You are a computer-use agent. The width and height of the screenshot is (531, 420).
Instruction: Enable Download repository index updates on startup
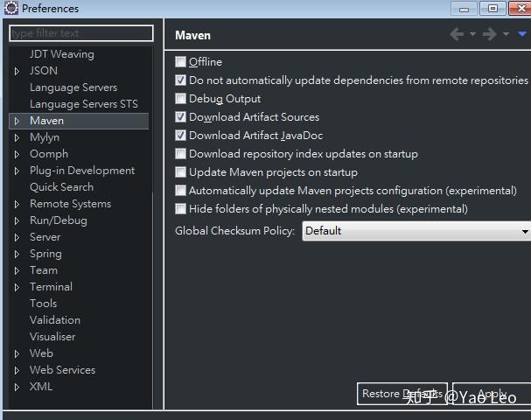[180, 154]
